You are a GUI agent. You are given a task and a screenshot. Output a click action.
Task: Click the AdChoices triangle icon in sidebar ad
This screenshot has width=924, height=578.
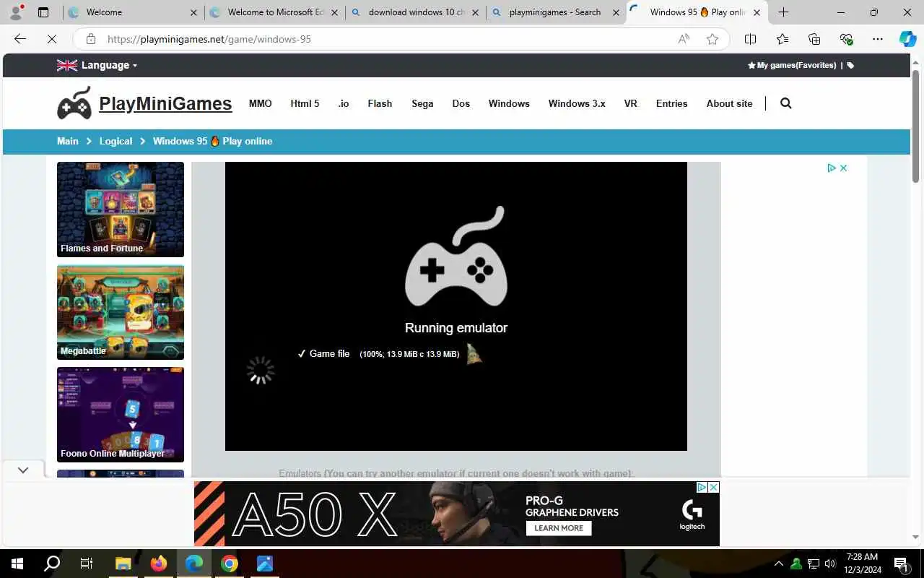click(x=832, y=168)
